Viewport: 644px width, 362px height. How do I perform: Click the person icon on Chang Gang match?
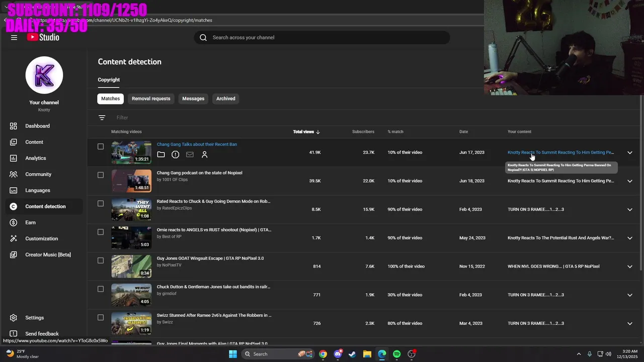pos(204,154)
